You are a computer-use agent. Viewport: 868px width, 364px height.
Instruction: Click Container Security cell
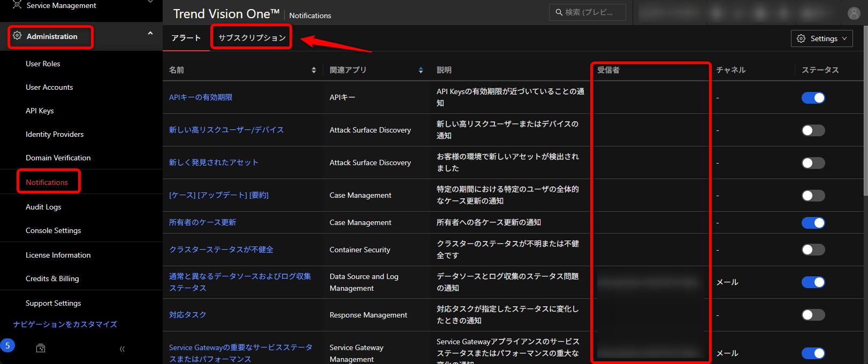click(360, 250)
